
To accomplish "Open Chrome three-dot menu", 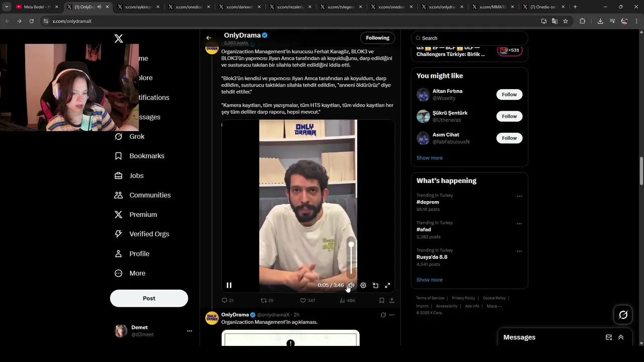I will pos(637,21).
